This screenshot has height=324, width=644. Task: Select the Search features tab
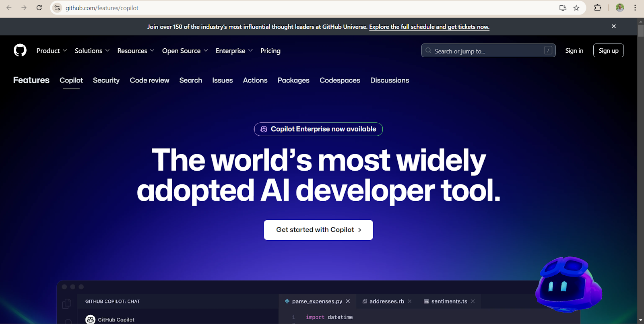click(x=191, y=80)
